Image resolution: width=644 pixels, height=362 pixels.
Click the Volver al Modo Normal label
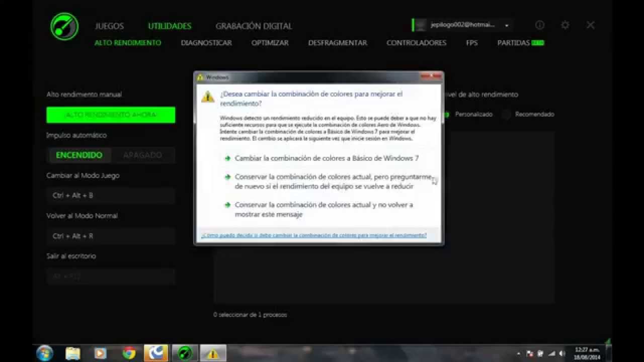click(x=82, y=216)
